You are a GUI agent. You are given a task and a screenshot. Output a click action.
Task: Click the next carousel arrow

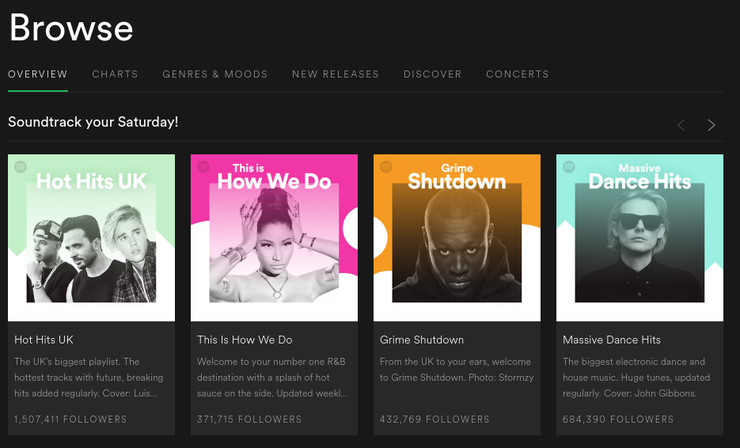point(711,125)
